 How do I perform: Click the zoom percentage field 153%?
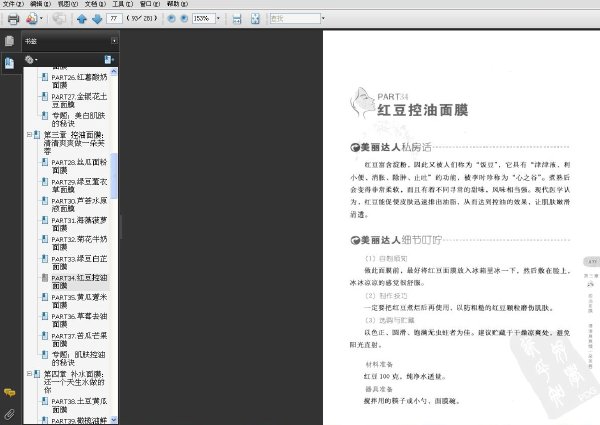point(203,18)
